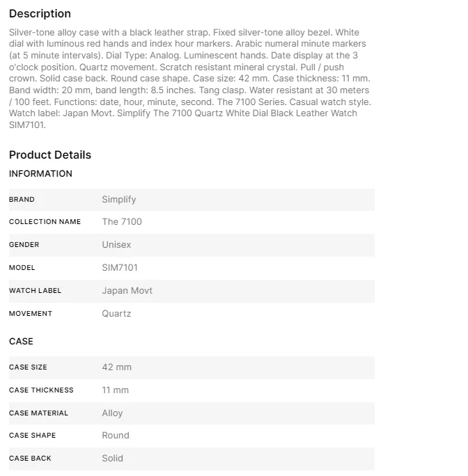The image size is (468, 476).
Task: Click the BRAND row label
Action: tap(22, 200)
